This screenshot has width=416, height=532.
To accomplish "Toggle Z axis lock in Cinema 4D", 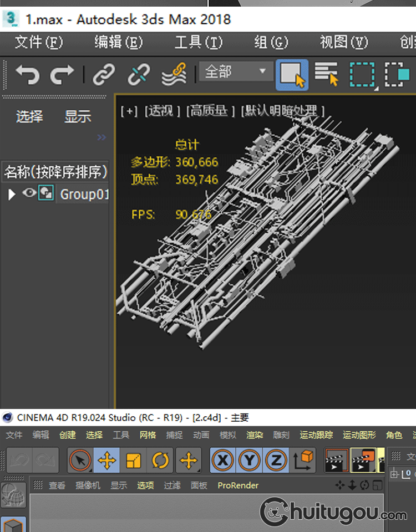I will pos(276,460).
